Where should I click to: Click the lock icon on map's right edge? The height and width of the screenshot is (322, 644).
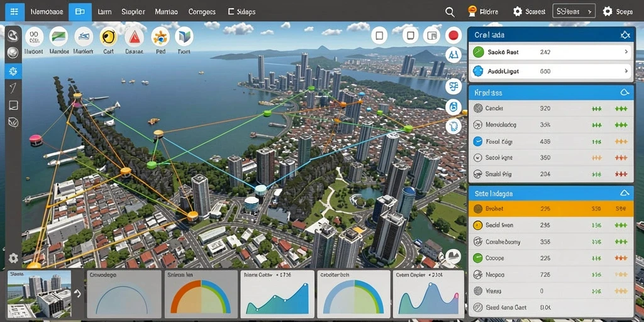453,107
